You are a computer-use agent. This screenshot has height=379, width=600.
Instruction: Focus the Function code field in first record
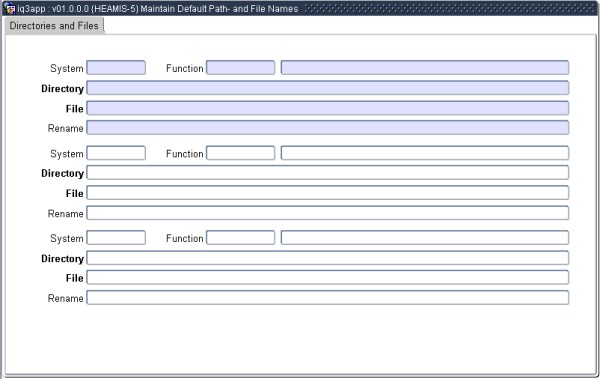(x=240, y=68)
